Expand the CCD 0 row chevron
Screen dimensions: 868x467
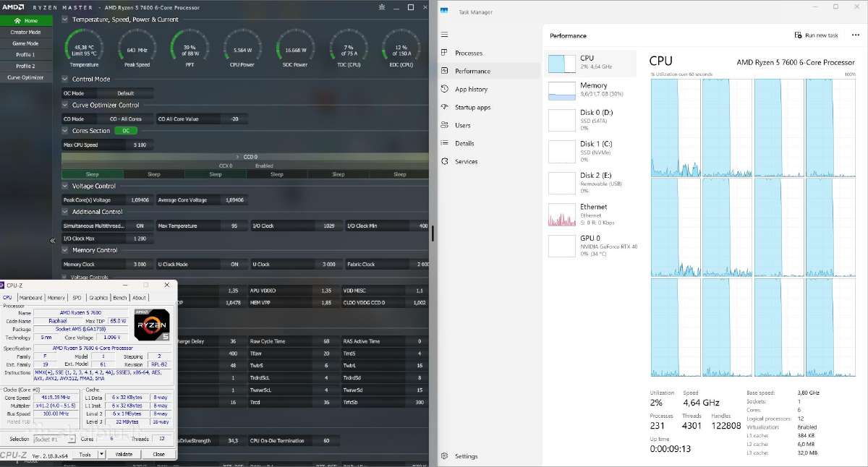pyautogui.click(x=238, y=156)
